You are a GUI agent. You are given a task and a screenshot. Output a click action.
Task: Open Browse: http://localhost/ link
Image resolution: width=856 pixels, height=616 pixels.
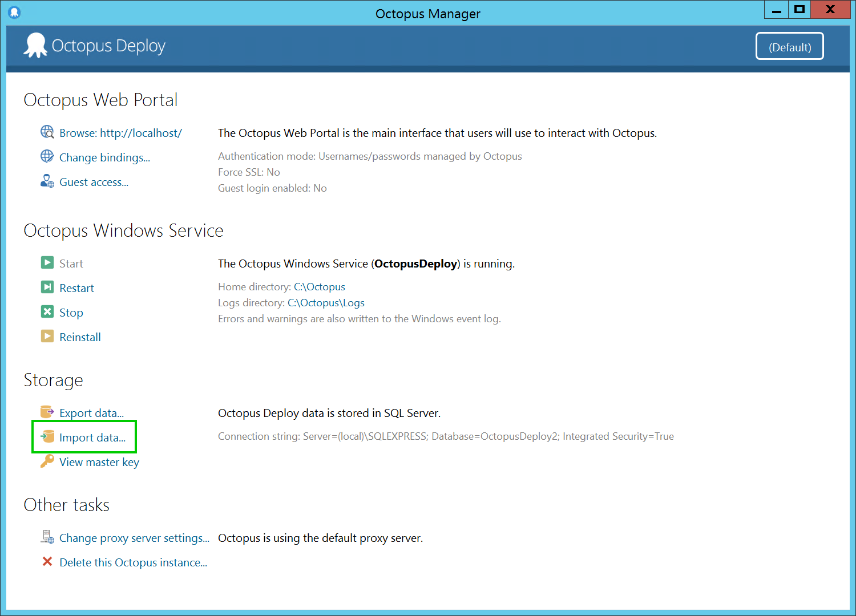(120, 133)
